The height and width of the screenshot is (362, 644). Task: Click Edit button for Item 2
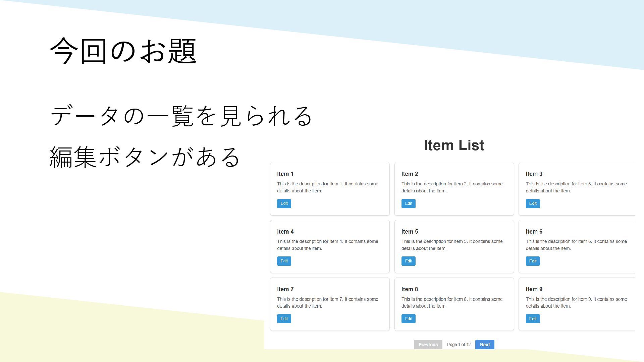coord(408,203)
